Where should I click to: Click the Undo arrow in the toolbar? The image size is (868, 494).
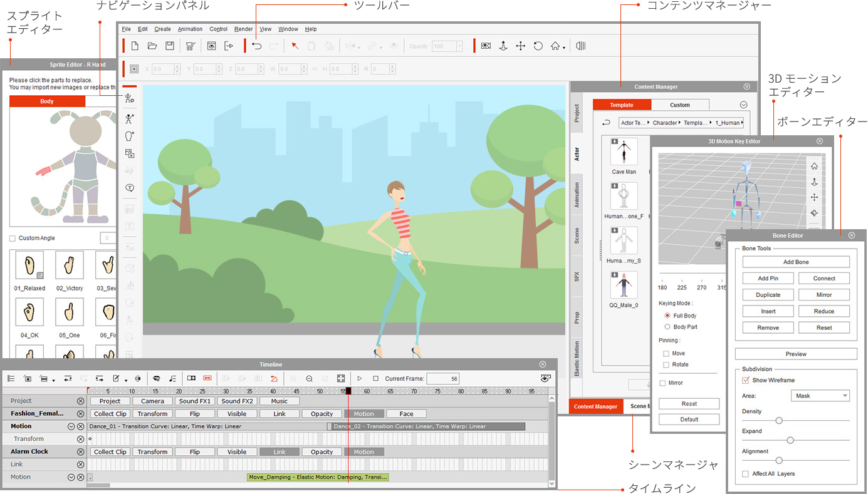(257, 46)
